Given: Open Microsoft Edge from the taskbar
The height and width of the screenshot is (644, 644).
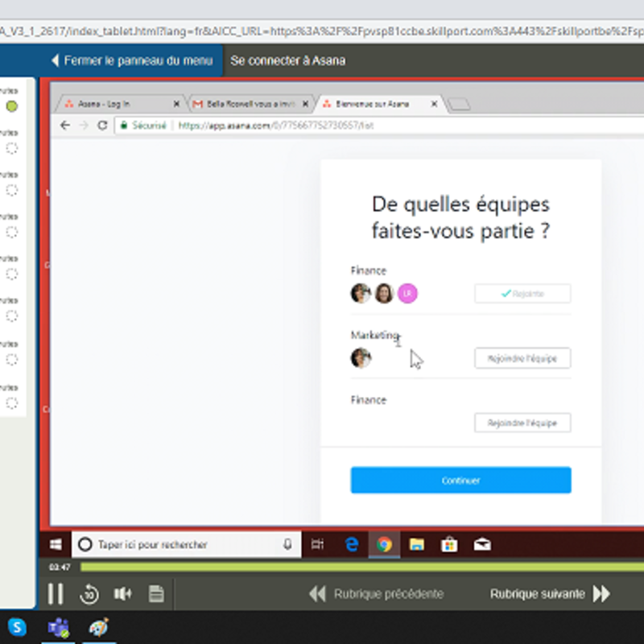Looking at the screenshot, I should pyautogui.click(x=352, y=545).
